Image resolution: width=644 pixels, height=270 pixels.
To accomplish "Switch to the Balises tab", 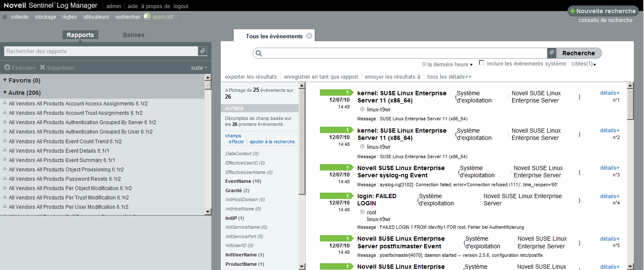I will pos(134,35).
